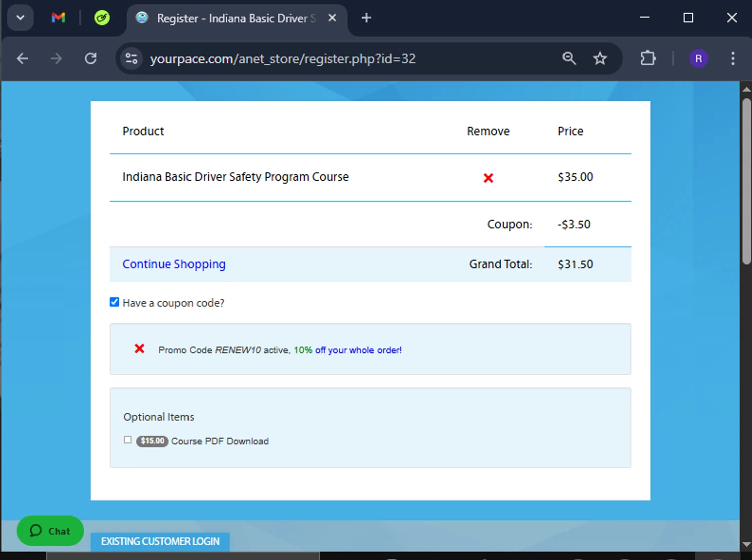The image size is (752, 560).
Task: Select the Register - Indiana Basic Driver tab
Action: pyautogui.click(x=236, y=18)
